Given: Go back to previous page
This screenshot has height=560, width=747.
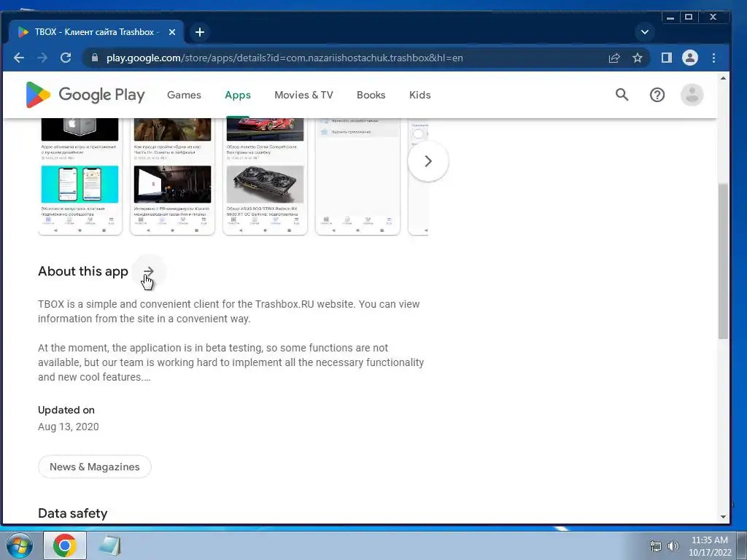Looking at the screenshot, I should click(x=19, y=58).
